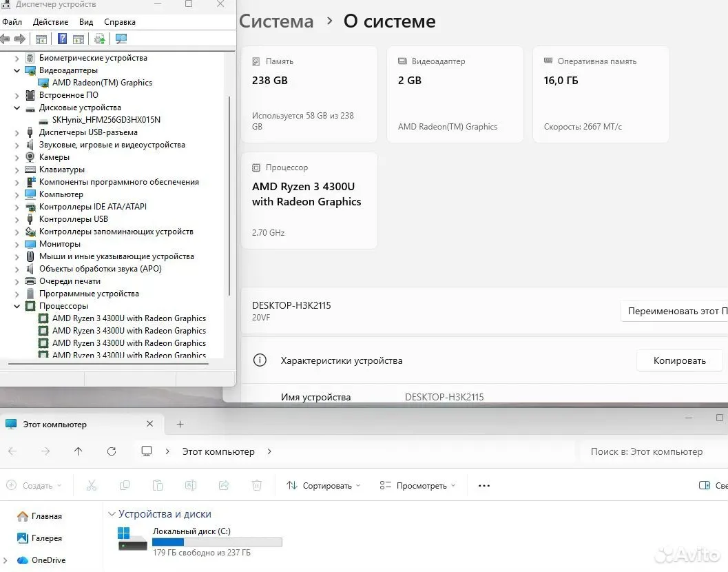
Task: Expand the Мониторы node
Action: click(17, 245)
